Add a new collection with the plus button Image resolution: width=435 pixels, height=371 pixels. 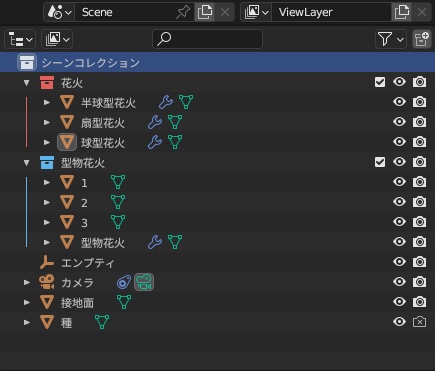421,39
